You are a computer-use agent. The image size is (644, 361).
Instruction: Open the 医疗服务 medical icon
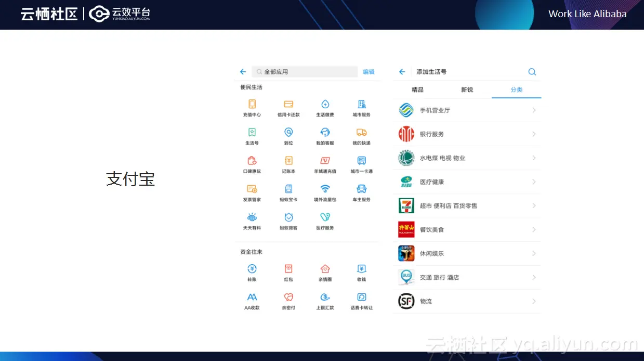325,217
